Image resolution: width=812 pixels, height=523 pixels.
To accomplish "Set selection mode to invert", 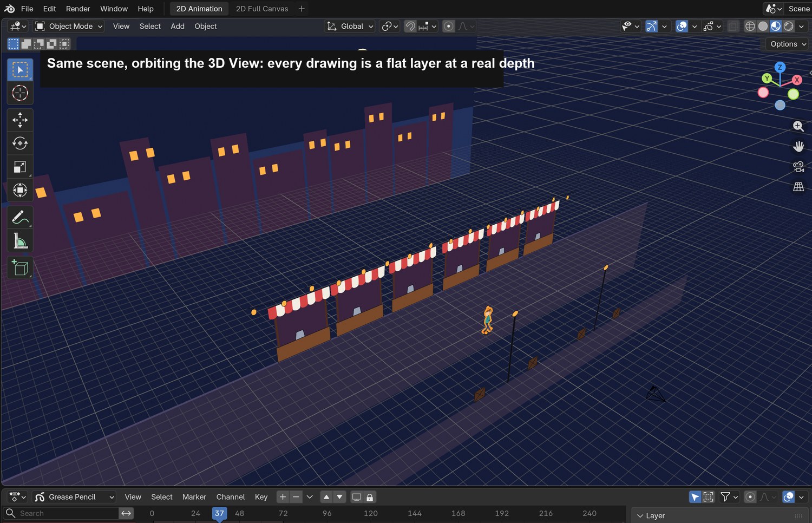I will coord(52,44).
